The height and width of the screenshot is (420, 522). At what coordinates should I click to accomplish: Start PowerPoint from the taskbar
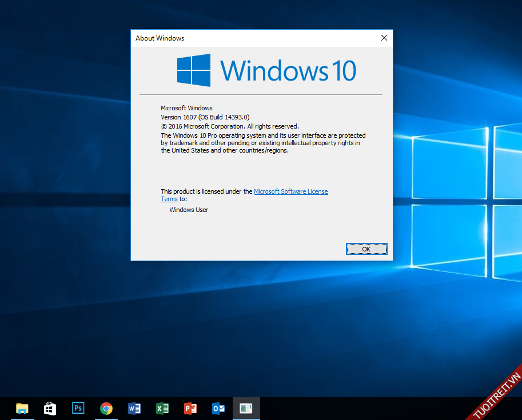[190, 409]
